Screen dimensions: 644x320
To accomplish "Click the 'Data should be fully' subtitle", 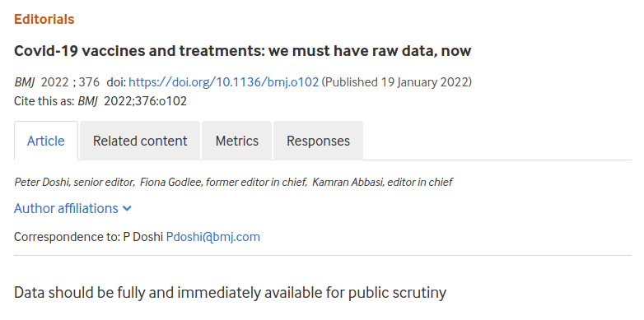I will 230,293.
